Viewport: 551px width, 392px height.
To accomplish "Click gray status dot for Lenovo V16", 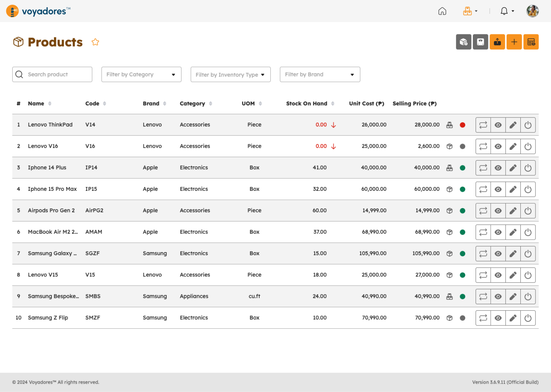I will click(462, 146).
